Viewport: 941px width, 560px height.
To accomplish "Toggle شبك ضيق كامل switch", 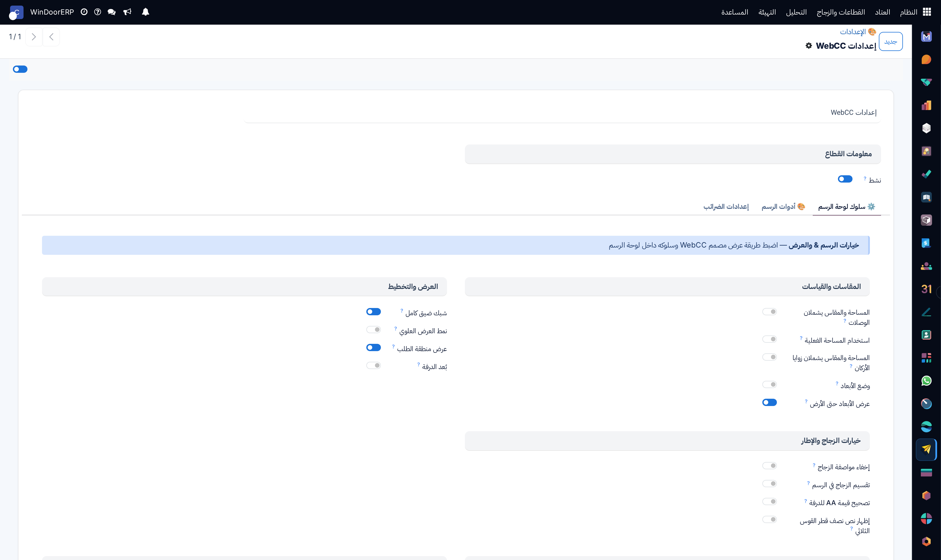I will pyautogui.click(x=373, y=312).
